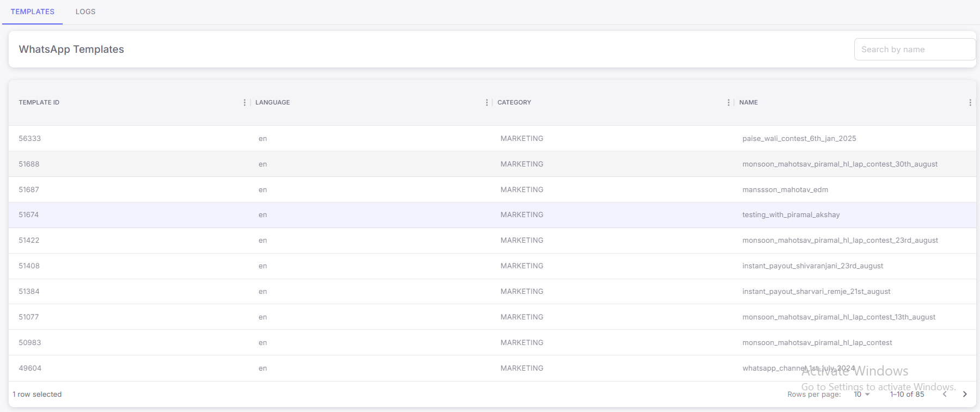
Task: Select the testing_with_piramal_akshay template row
Action: tap(791, 215)
